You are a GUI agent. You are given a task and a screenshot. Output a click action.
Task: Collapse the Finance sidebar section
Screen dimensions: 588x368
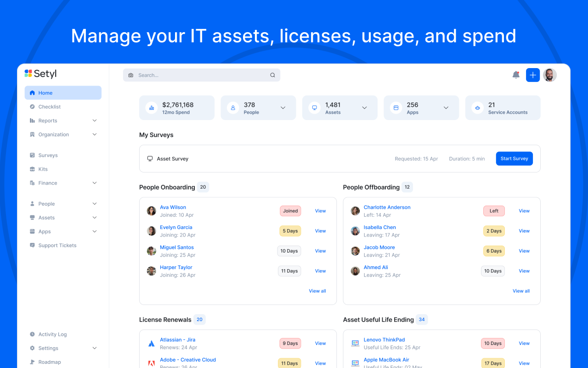94,183
